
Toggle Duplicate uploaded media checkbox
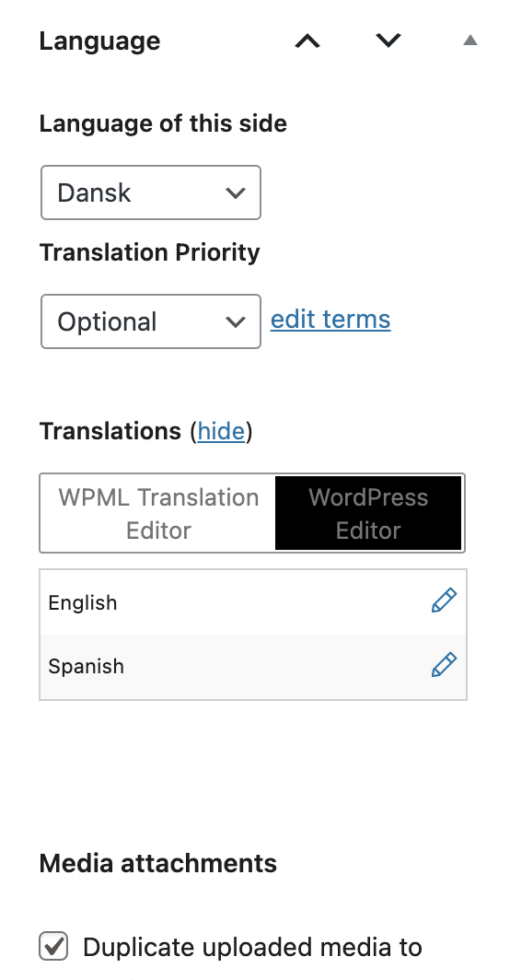53,946
